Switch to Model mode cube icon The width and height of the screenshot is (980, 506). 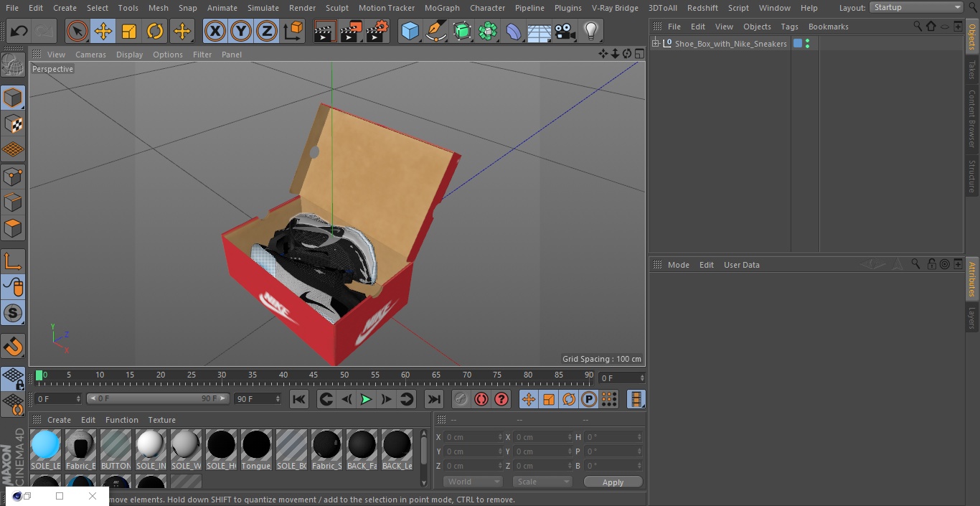13,98
